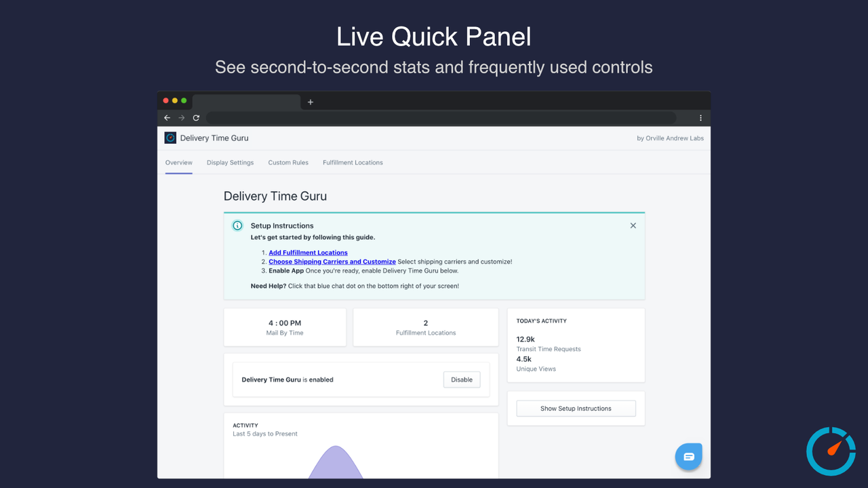Viewport: 868px width, 488px height.
Task: Select the Overview tab
Action: (x=178, y=163)
